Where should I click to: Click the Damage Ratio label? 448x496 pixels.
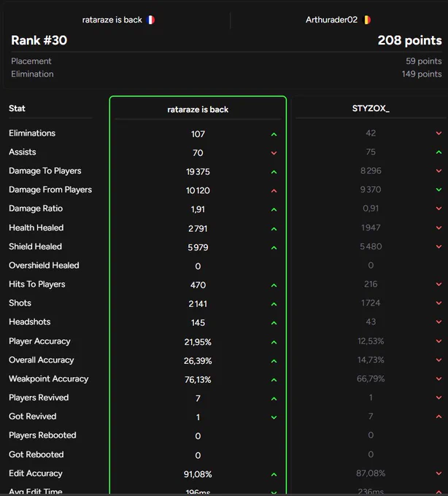(36, 209)
